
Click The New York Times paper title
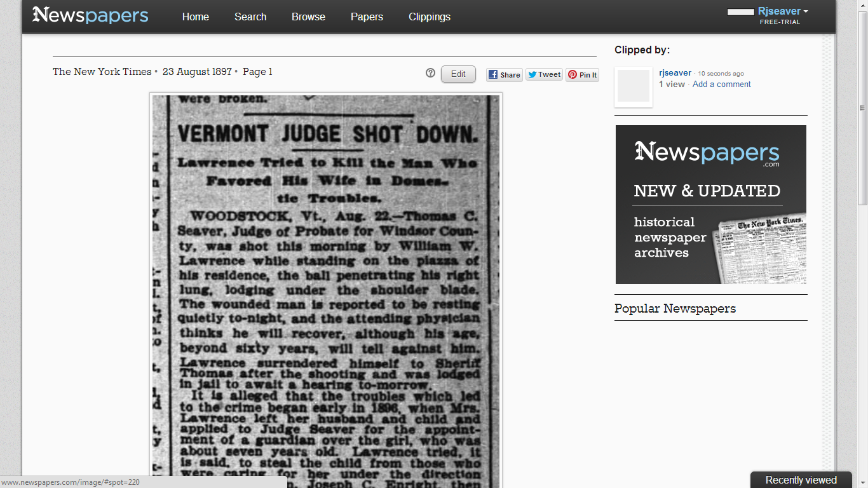(102, 72)
